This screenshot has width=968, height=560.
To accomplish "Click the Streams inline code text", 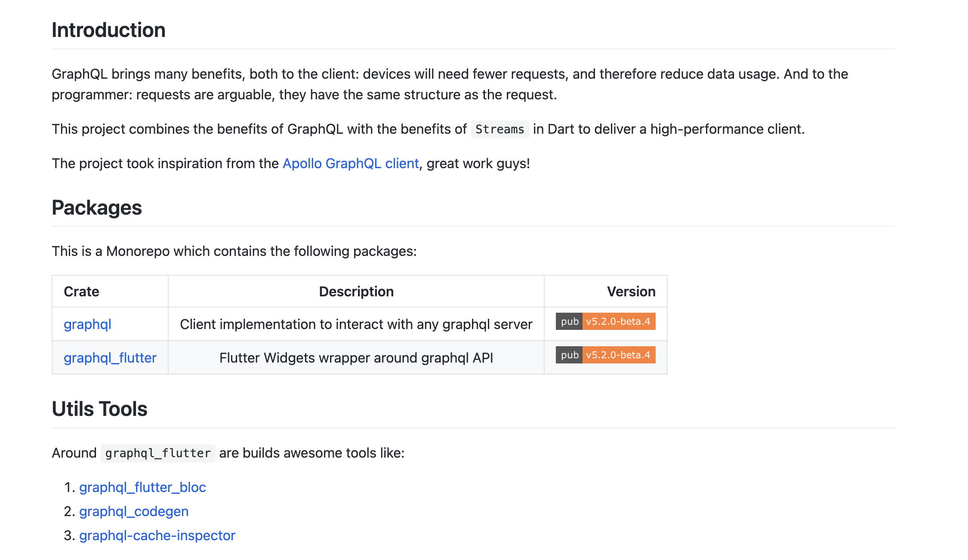I will pos(499,129).
